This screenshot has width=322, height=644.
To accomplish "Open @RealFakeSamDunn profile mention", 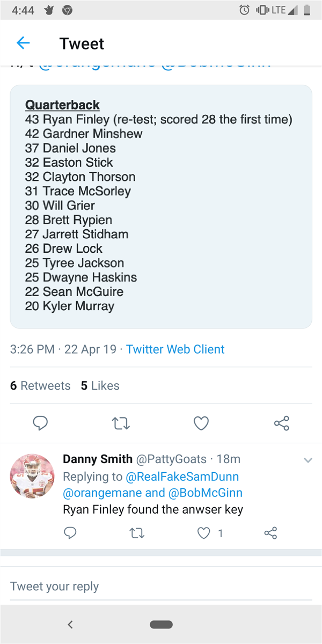I will point(182,476).
